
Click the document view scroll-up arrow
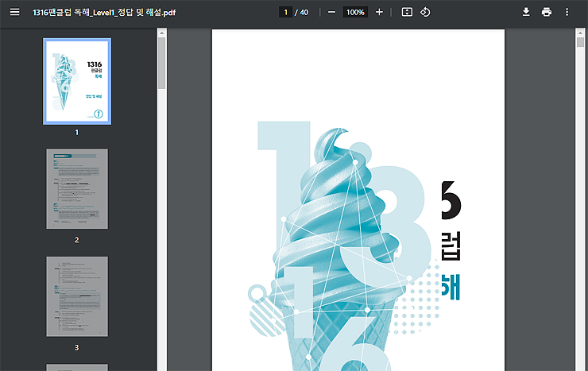[581, 33]
